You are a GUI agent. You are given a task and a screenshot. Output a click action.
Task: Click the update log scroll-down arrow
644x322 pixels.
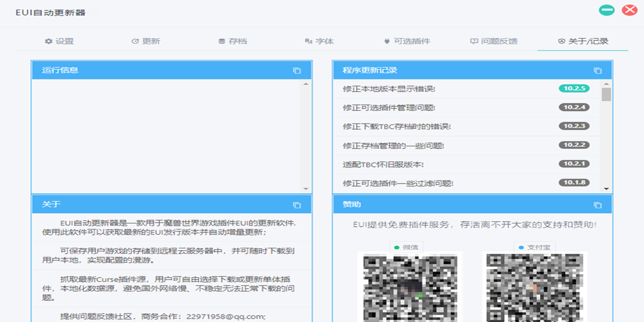tap(606, 189)
